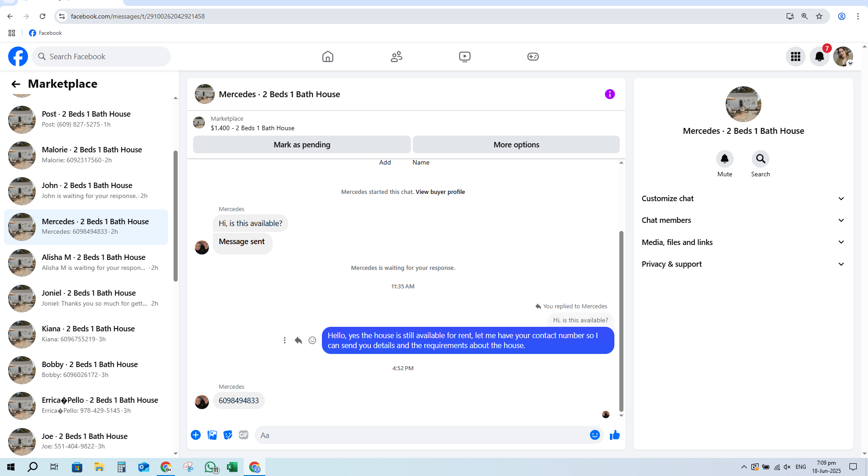Choose a sticker in composer

click(228, 435)
